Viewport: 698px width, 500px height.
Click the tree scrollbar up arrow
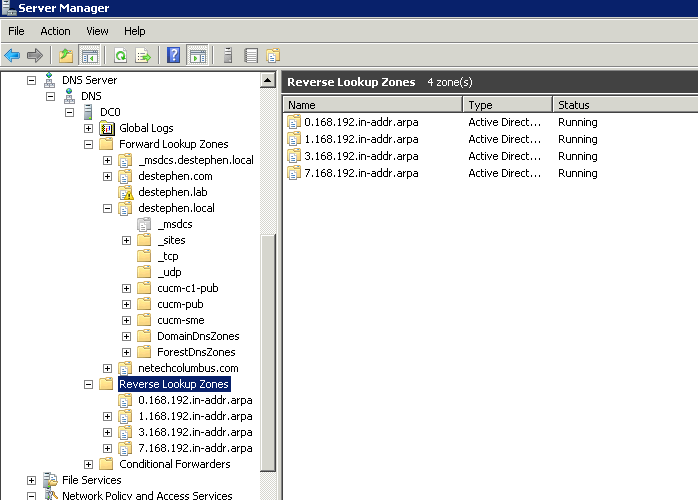coord(268,81)
